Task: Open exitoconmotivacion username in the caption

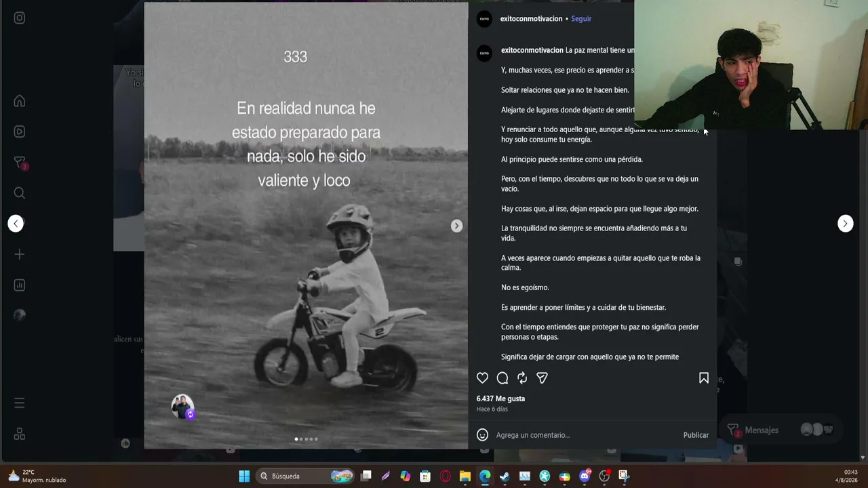Action: [532, 50]
